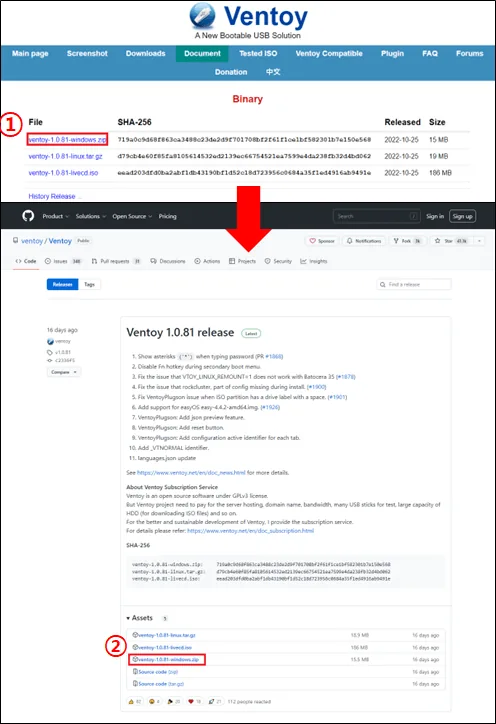This screenshot has width=496, height=724.
Task: Open the Plugin tab
Action: (x=392, y=54)
